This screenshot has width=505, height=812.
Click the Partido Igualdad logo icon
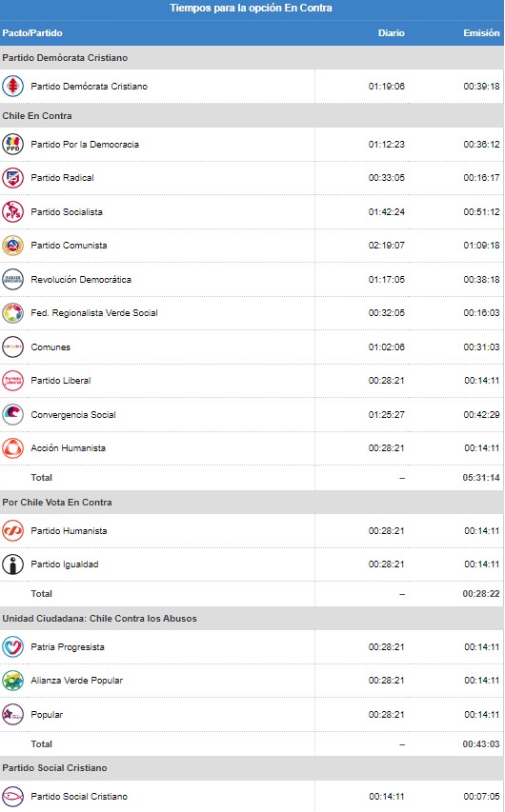[x=12, y=564]
